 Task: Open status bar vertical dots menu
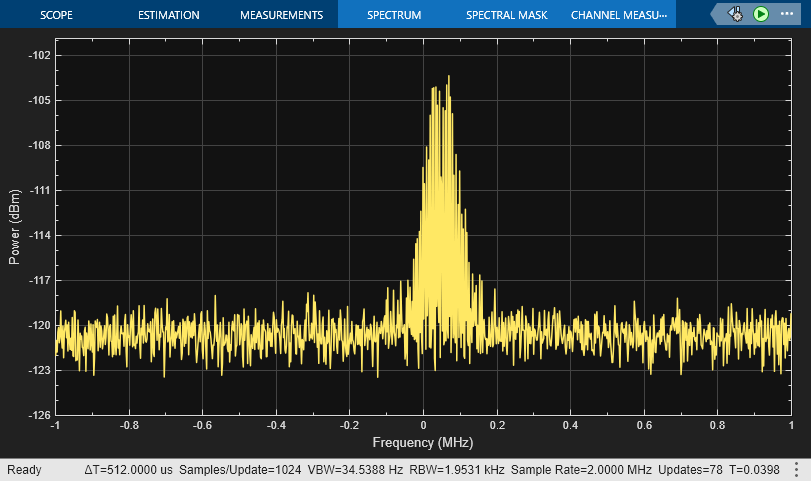click(797, 470)
